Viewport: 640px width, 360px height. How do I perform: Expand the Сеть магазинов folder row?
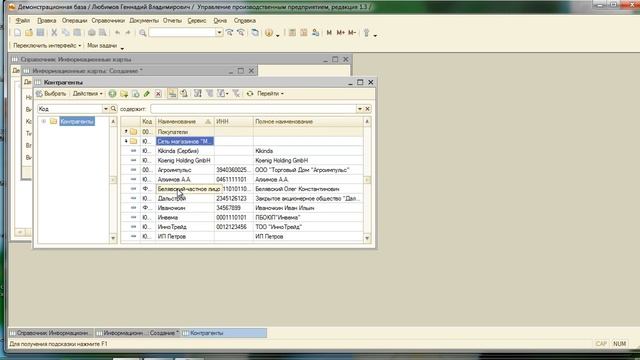click(126, 141)
